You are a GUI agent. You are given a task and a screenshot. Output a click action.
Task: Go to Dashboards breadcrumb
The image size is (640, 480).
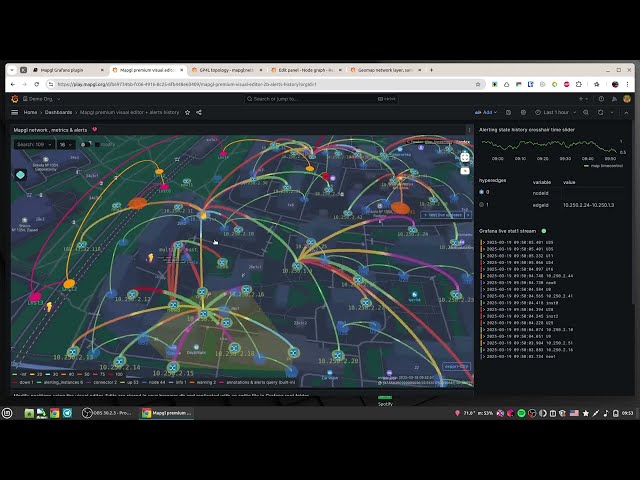[x=58, y=112]
